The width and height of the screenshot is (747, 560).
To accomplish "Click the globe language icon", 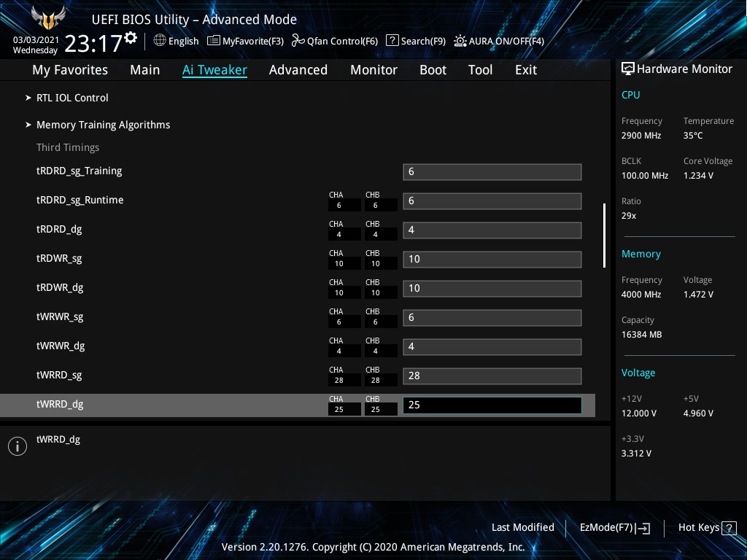I will pyautogui.click(x=160, y=41).
